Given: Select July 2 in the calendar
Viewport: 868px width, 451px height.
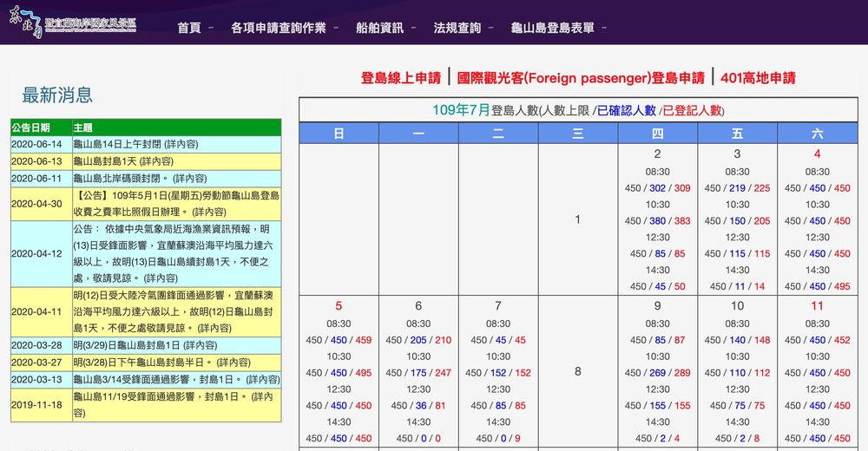Looking at the screenshot, I should click(x=657, y=154).
